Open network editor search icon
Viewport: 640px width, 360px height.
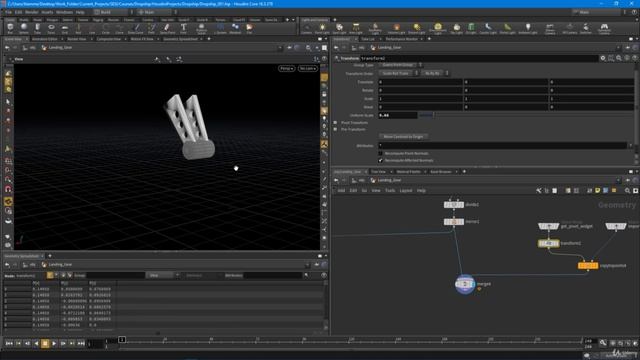(627, 191)
